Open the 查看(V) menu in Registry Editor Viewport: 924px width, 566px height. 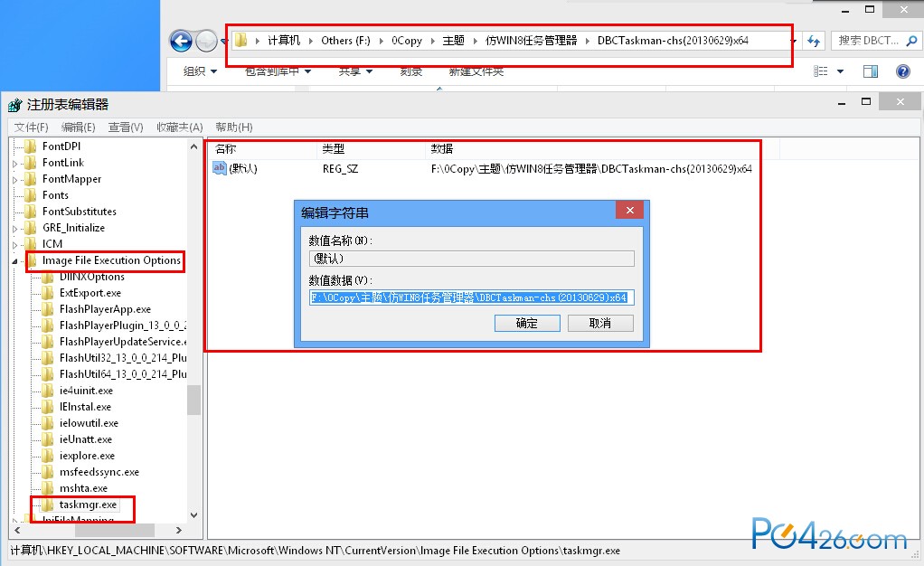click(126, 127)
